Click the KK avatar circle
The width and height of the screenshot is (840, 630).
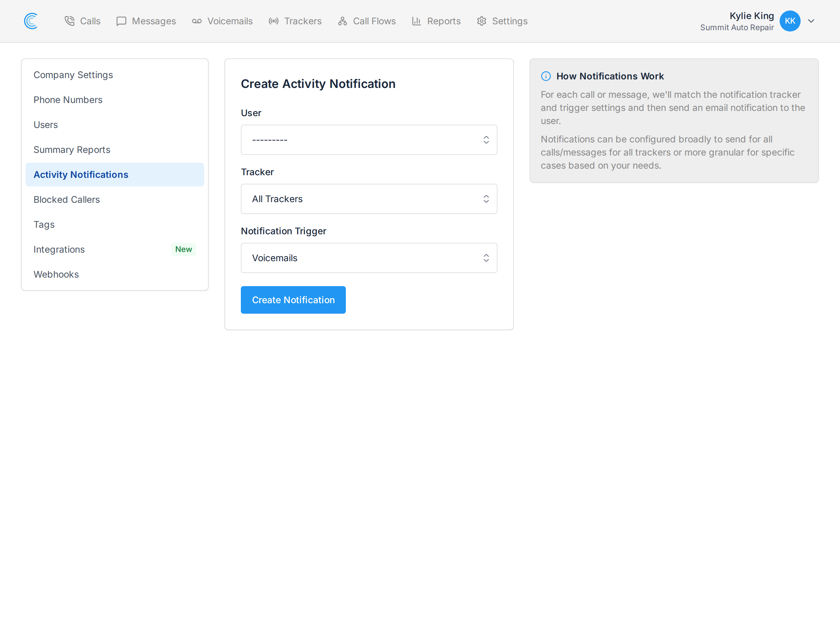coord(790,21)
